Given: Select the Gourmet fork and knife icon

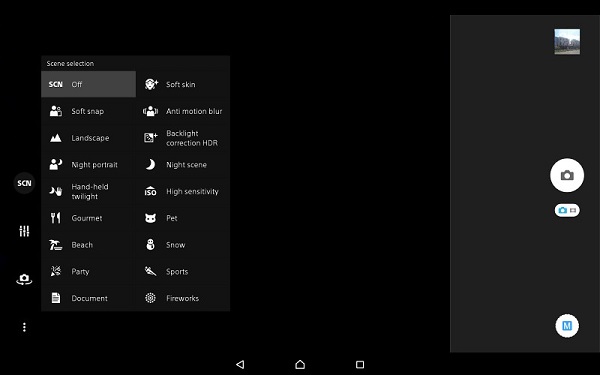Looking at the screenshot, I should pyautogui.click(x=56, y=218).
